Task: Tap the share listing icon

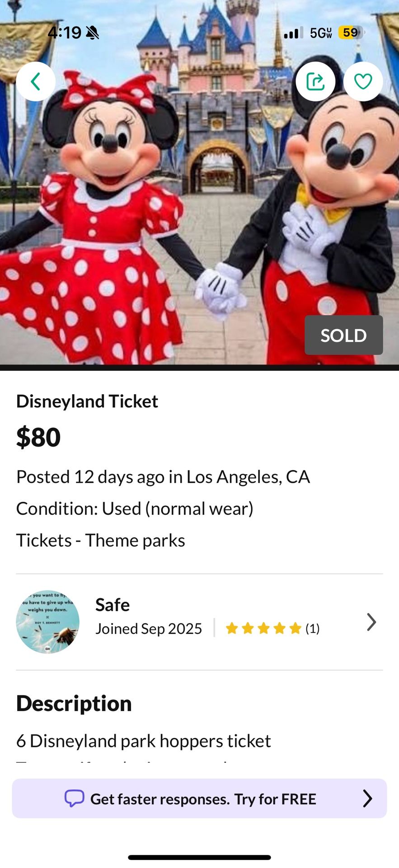Action: pyautogui.click(x=315, y=82)
